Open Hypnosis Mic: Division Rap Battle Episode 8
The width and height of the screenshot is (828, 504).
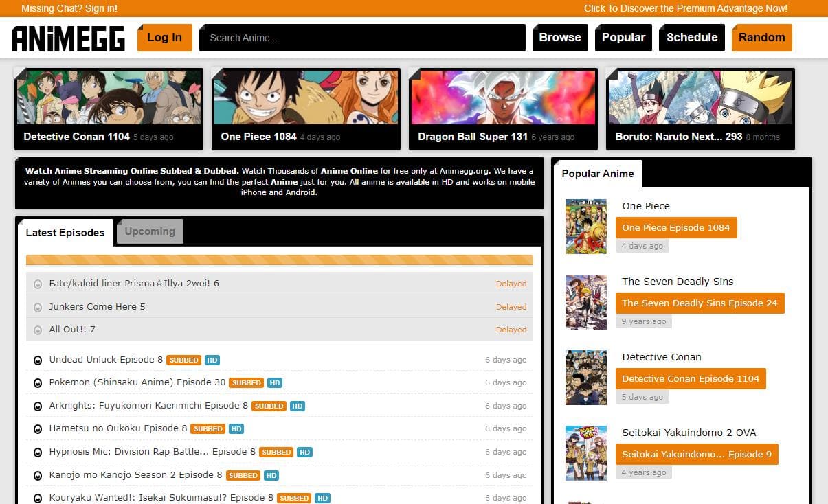click(152, 452)
